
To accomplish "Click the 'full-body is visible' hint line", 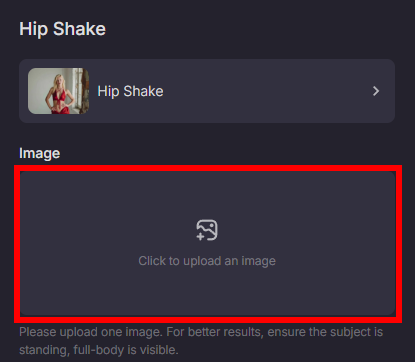I will [99, 350].
